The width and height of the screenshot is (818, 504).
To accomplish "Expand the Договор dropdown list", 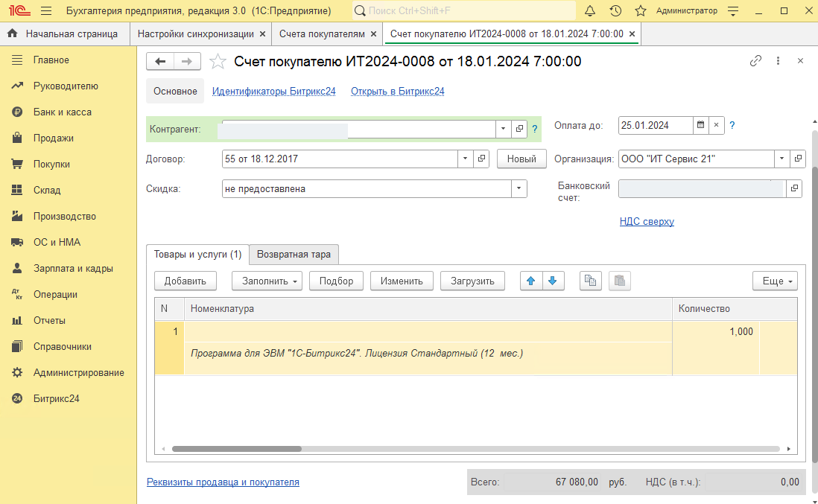I will coord(465,159).
